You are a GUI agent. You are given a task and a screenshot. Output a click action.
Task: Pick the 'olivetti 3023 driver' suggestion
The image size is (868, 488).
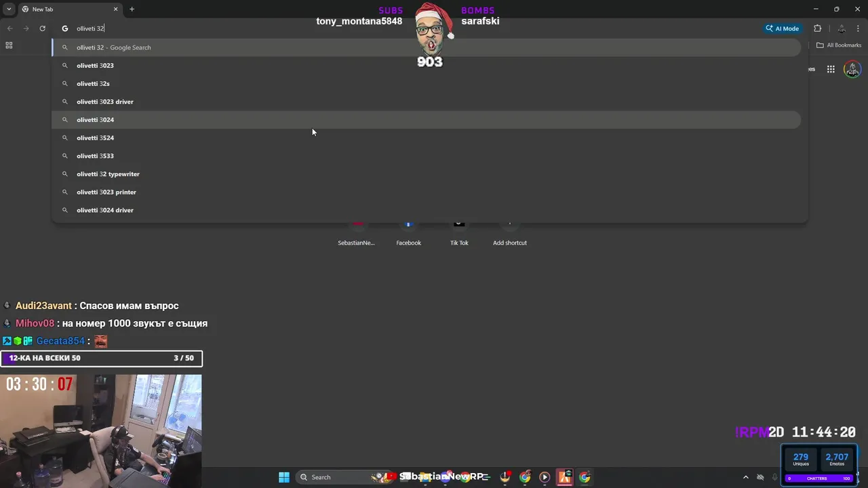point(426,102)
